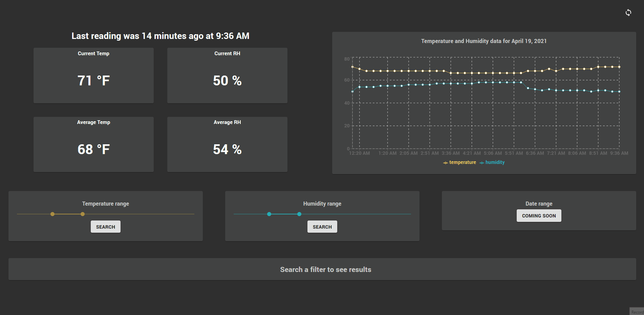This screenshot has height=315, width=644.
Task: Click the 80 y-axis label
Action: point(347,59)
